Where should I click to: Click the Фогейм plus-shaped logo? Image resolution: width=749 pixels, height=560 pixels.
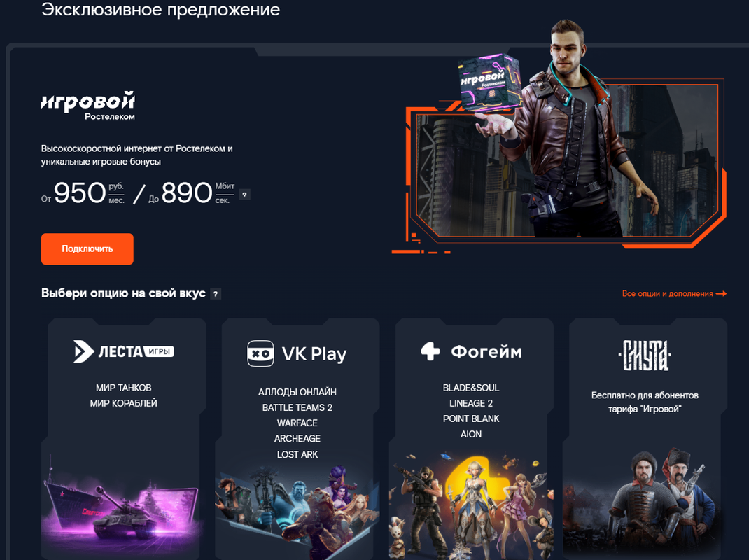tap(430, 351)
